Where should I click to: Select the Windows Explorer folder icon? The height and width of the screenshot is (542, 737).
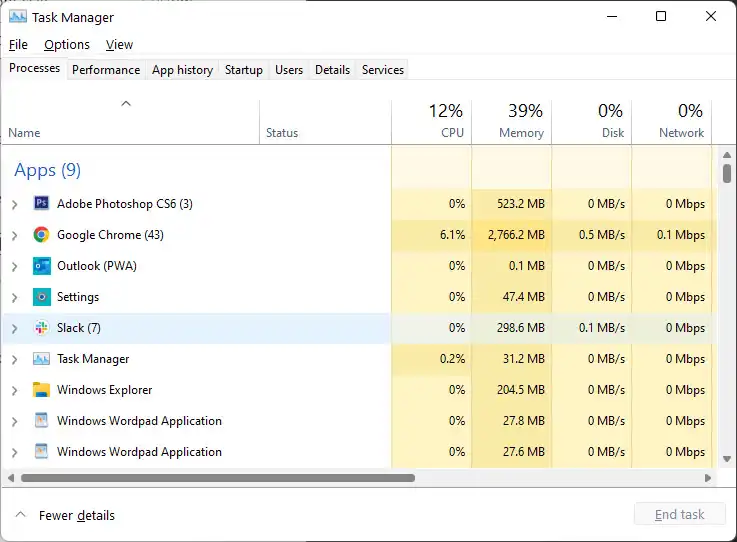click(41, 390)
